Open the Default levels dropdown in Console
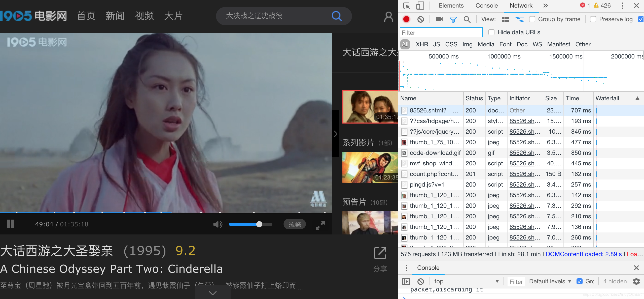The height and width of the screenshot is (299, 644). point(550,281)
